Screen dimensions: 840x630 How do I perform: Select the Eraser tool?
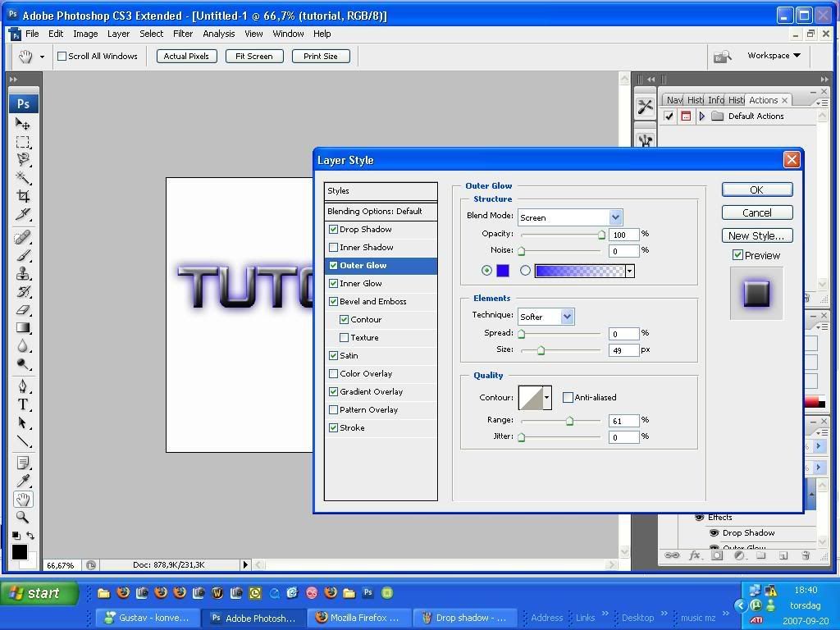[22, 309]
